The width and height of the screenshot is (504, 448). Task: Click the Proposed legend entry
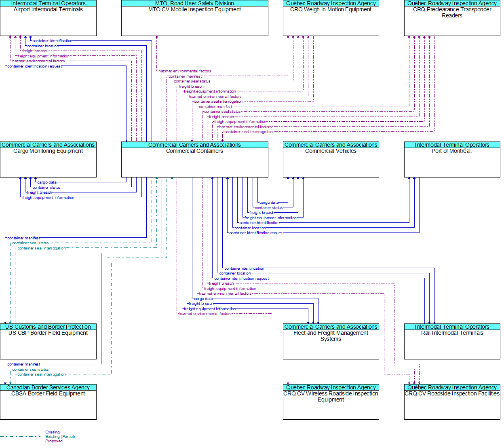[54, 441]
